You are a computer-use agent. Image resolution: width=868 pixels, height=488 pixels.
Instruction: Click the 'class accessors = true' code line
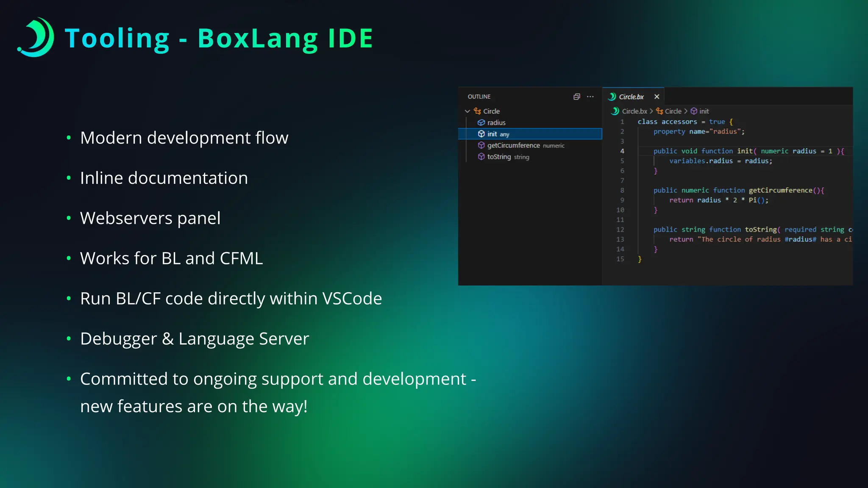point(685,122)
